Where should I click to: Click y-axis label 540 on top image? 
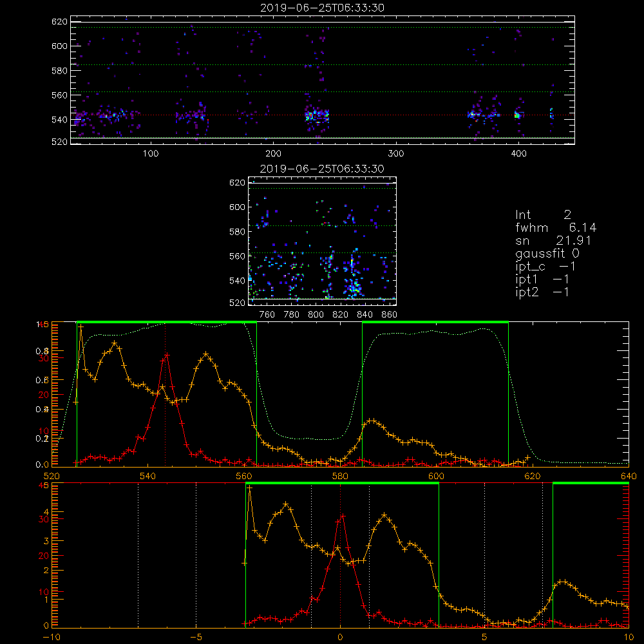point(59,120)
